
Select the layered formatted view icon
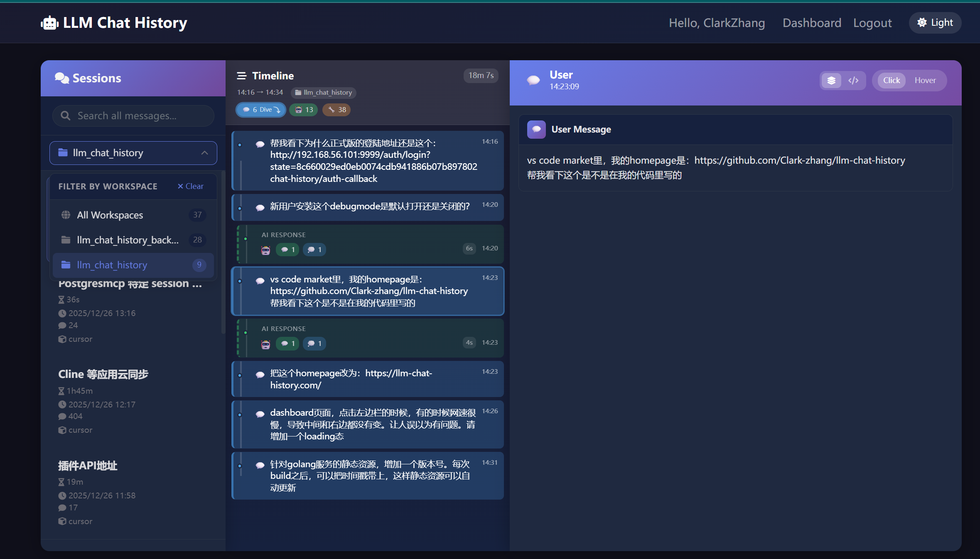831,80
